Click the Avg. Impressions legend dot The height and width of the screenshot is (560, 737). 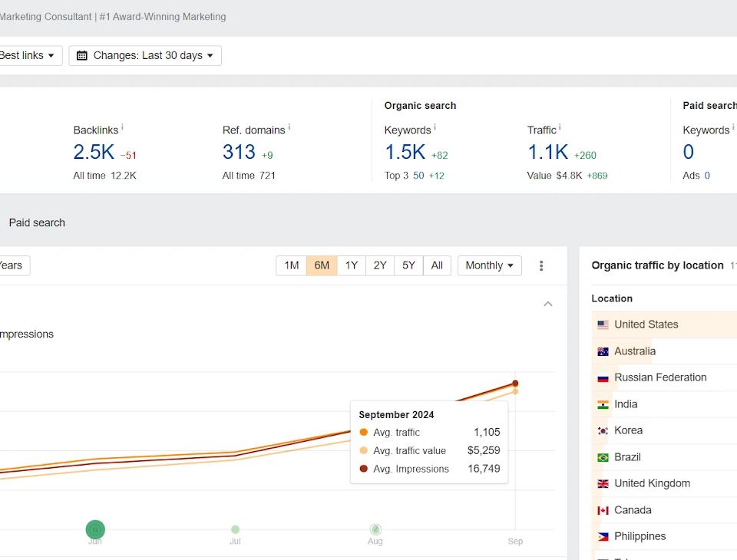(x=363, y=469)
